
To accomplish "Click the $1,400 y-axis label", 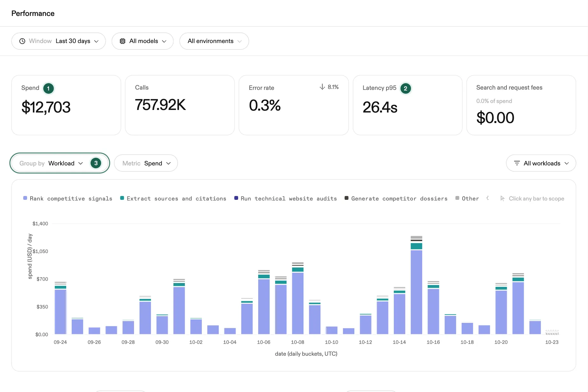I will pyautogui.click(x=40, y=224).
